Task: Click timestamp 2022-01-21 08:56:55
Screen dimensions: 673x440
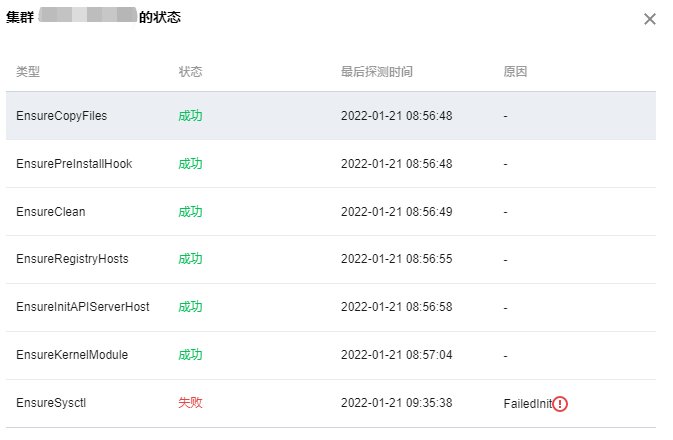Action: point(396,259)
